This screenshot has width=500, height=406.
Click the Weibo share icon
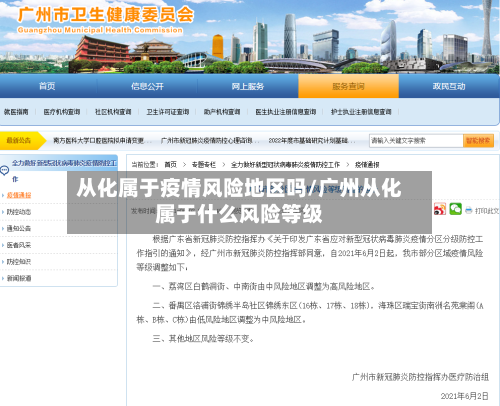pos(440,209)
